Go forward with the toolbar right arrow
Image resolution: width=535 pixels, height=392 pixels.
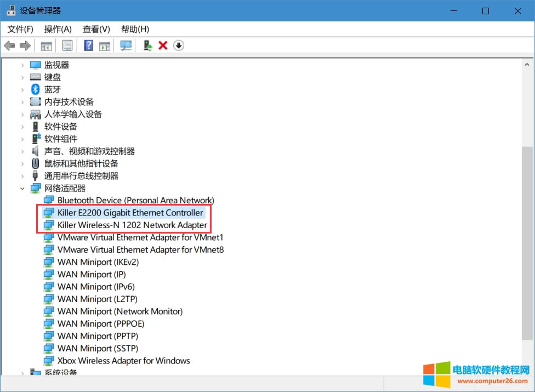pos(25,46)
